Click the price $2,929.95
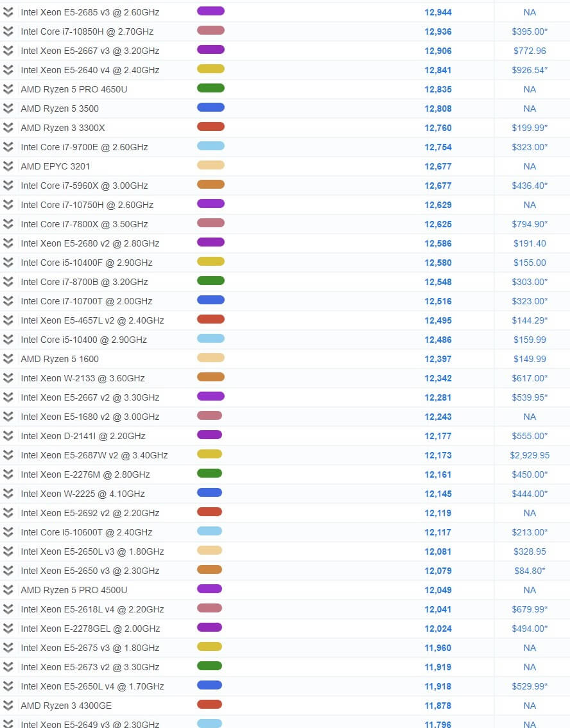 (x=530, y=455)
